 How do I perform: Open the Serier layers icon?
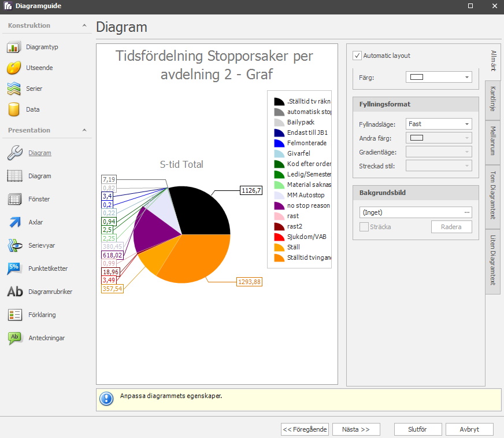pos(14,89)
